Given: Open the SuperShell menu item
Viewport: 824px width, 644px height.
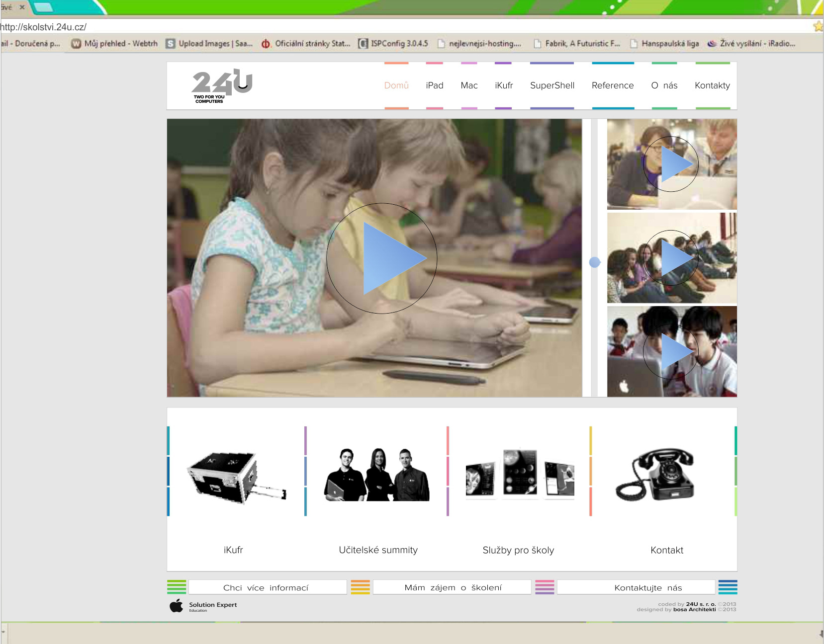Looking at the screenshot, I should tap(552, 85).
